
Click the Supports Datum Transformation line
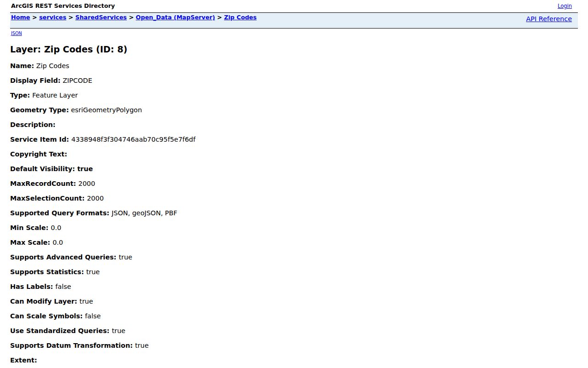point(79,345)
